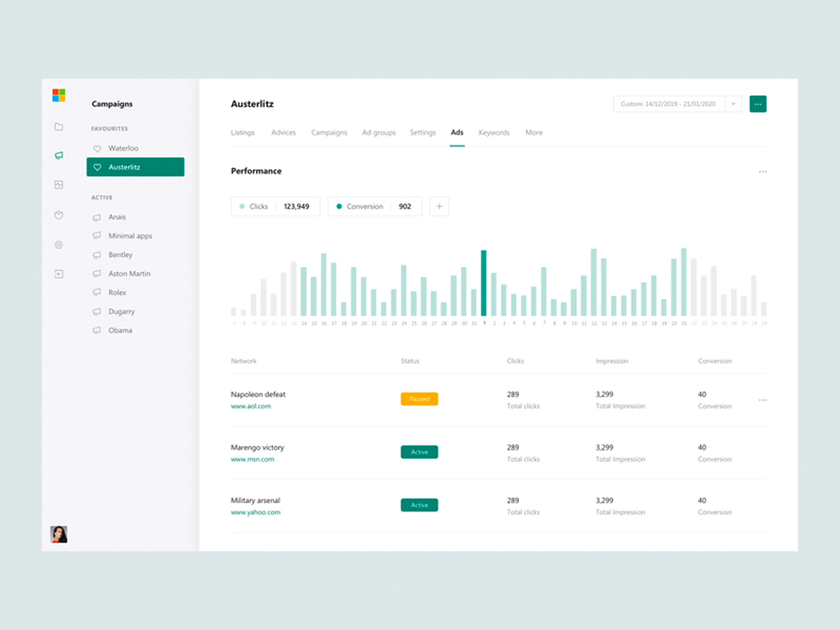Image resolution: width=840 pixels, height=630 pixels.
Task: Open Napoleon defeat row ellipsis menu
Action: [763, 400]
